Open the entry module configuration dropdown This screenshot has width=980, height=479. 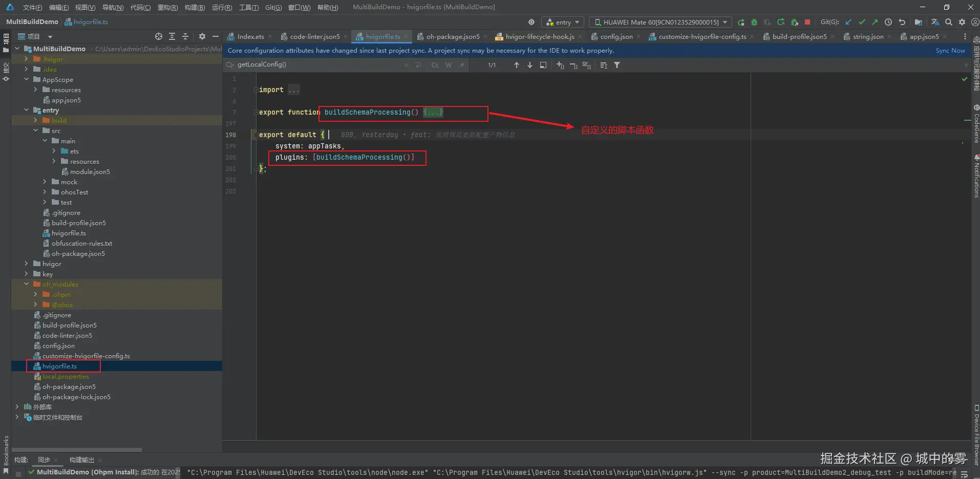coord(563,22)
